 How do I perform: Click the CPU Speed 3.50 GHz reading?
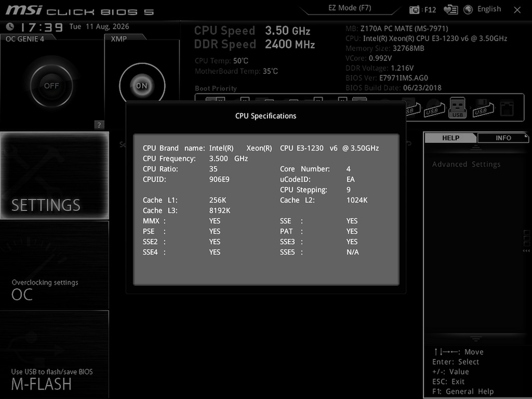coord(252,31)
